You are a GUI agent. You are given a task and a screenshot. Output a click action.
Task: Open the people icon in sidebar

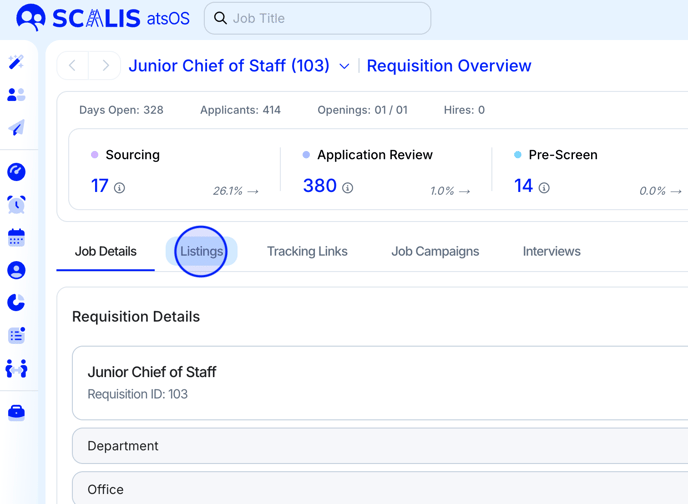[16, 95]
